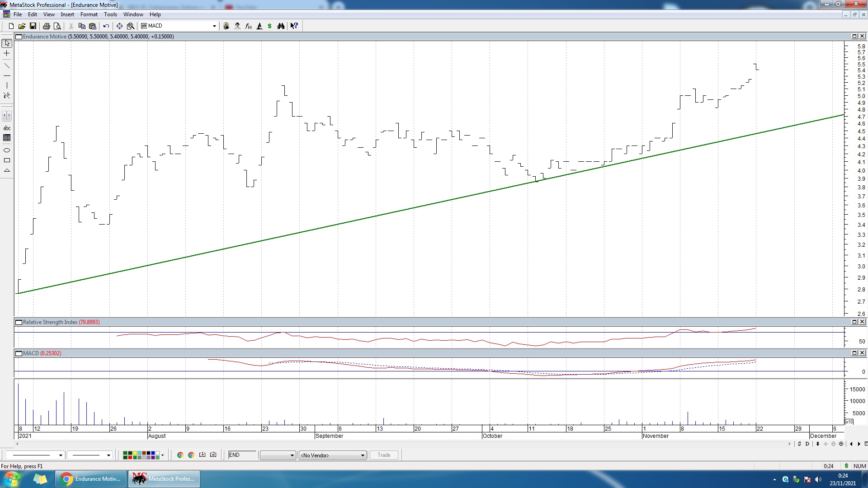The height and width of the screenshot is (488, 868).
Task: Open the Format menu
Action: 89,14
